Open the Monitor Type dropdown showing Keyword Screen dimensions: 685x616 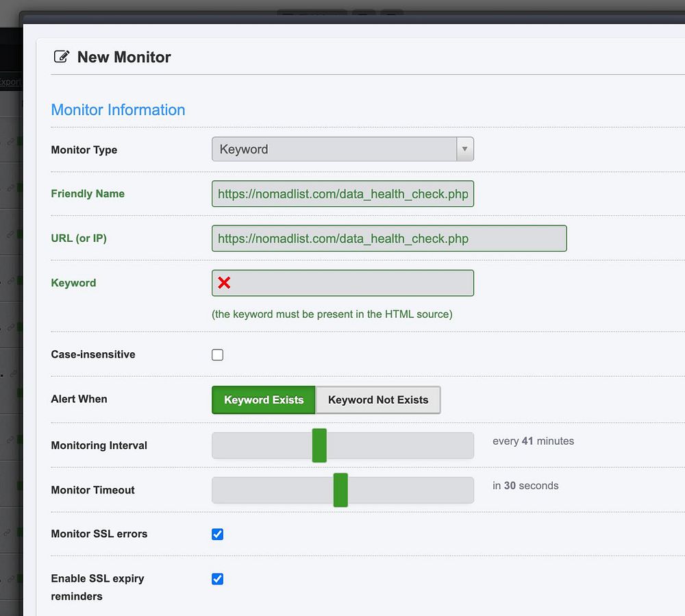pos(342,149)
